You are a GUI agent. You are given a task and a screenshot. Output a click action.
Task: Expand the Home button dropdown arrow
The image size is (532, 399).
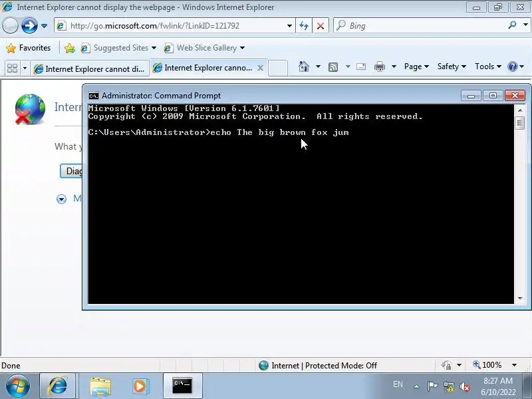coord(318,66)
